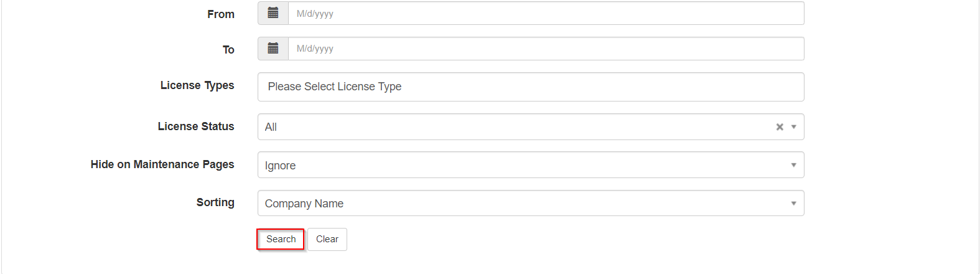This screenshot has height=274, width=980.
Task: Expand the Sorting dropdown arrow
Action: coord(794,204)
